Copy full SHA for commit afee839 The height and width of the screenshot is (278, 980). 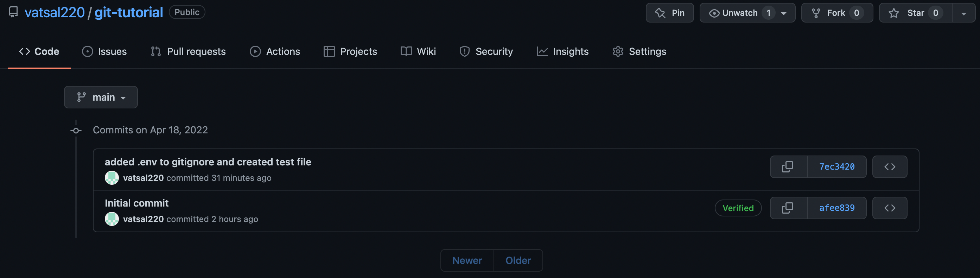788,208
